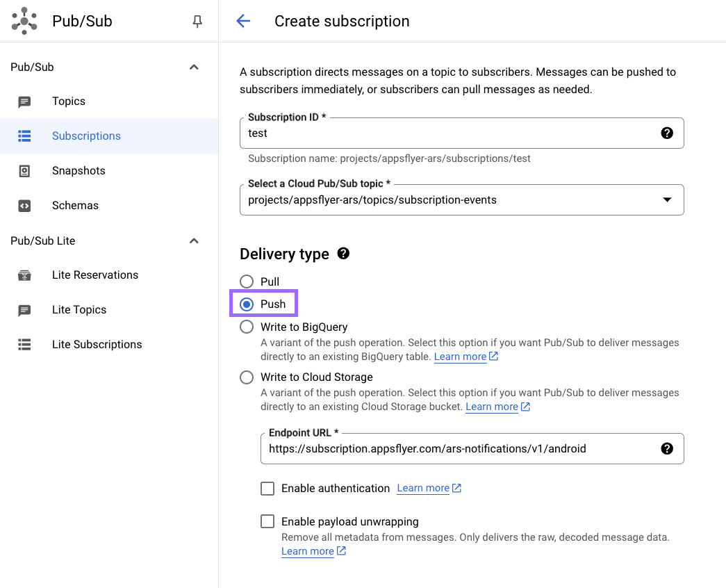Check Enable payload unwrapping box
726x588 pixels.
267,521
